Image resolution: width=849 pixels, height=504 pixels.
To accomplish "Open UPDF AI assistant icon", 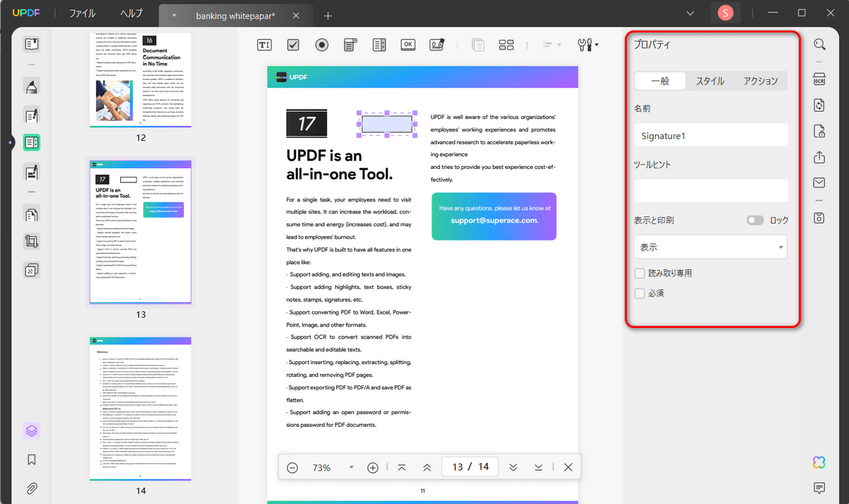I will click(x=819, y=462).
